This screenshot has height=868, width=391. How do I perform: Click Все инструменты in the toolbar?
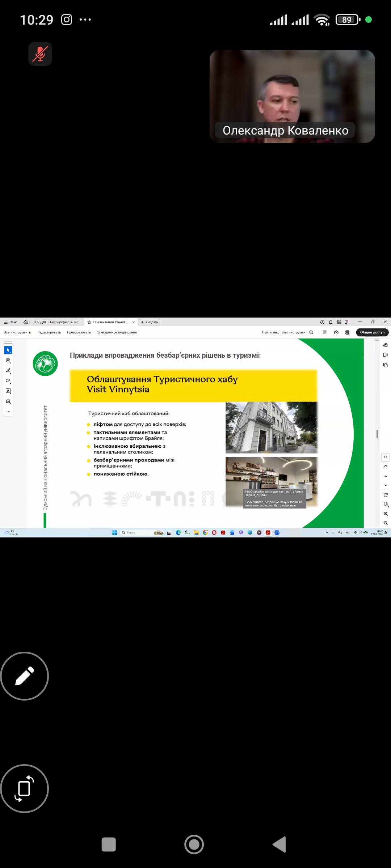point(17,332)
